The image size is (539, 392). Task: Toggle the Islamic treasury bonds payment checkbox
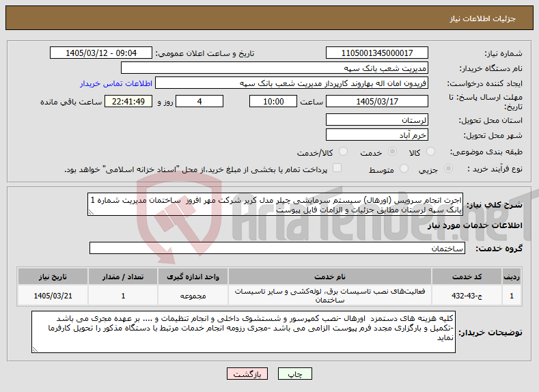[337, 167]
